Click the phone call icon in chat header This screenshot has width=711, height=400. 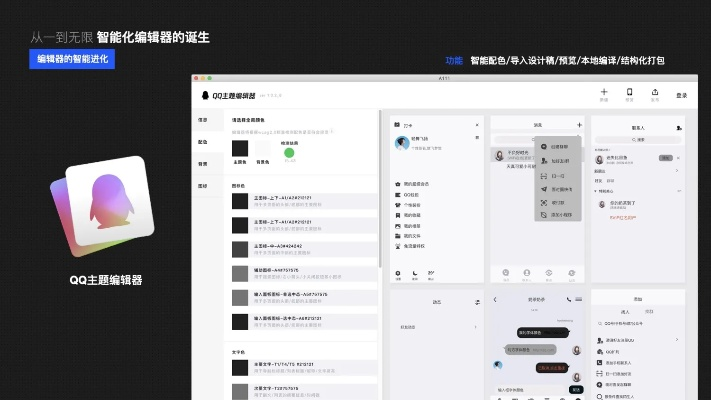tap(567, 300)
